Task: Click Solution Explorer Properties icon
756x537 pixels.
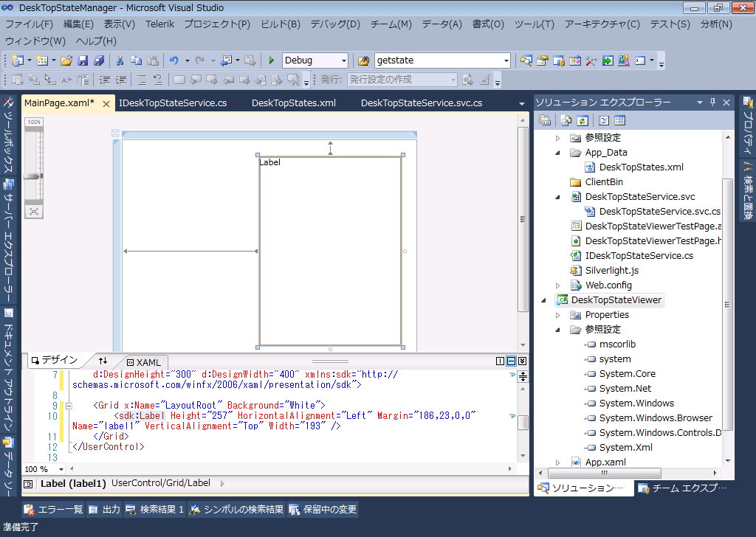Action: [545, 120]
